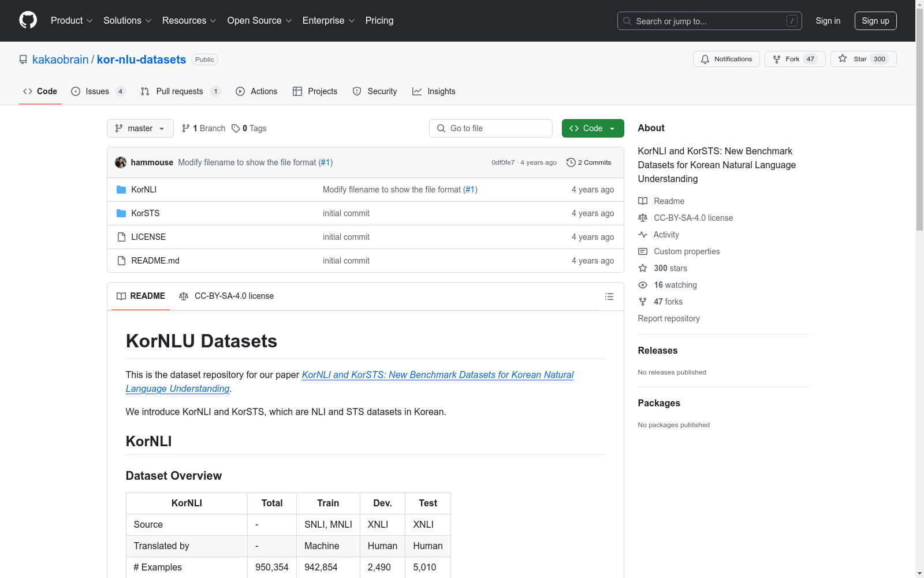This screenshot has width=924, height=578.
Task: Switch to the Code tab
Action: [x=40, y=91]
